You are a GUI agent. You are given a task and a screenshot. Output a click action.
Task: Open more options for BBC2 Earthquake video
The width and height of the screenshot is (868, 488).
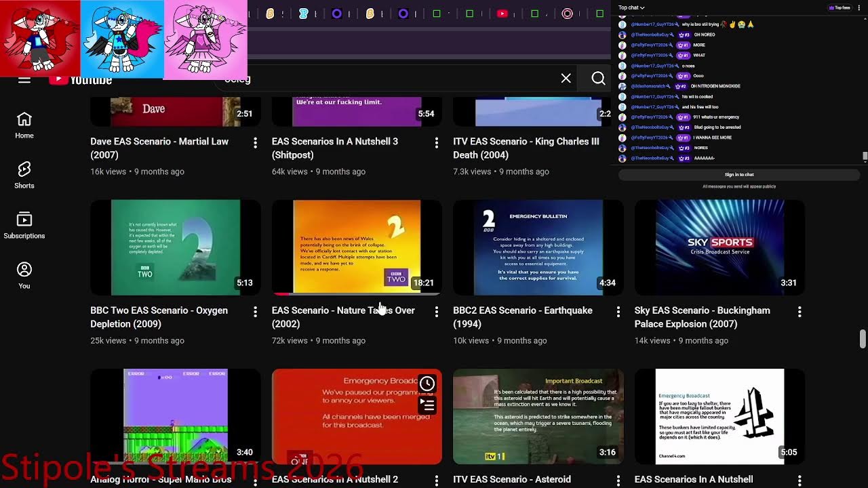[x=618, y=312]
